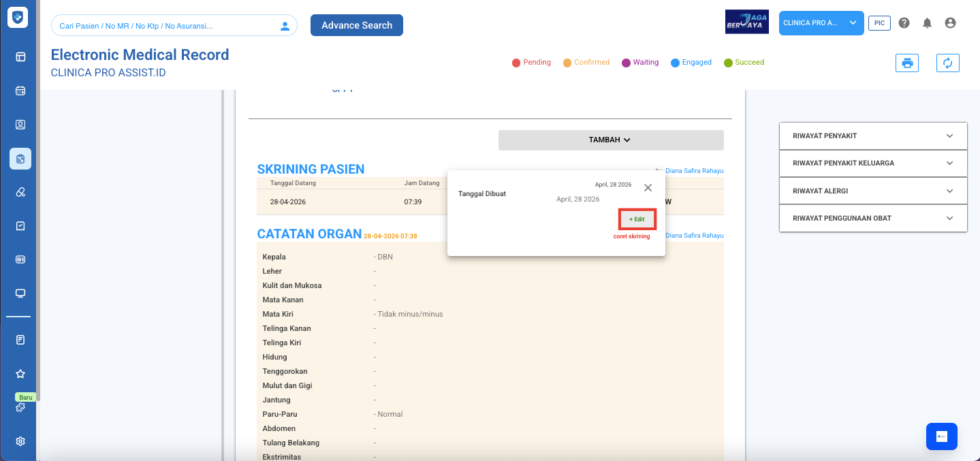
Task: Open the help question mark icon
Action: pyautogui.click(x=904, y=23)
